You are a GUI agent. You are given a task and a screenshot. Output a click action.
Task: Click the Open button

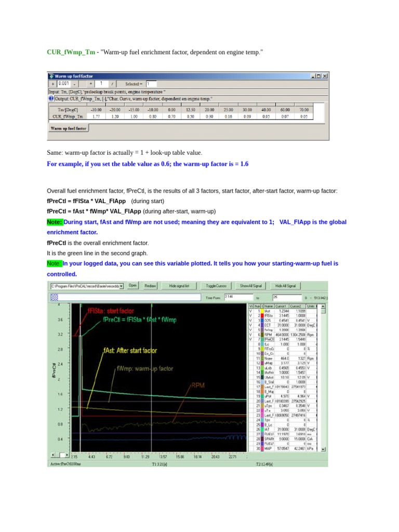[x=132, y=286]
